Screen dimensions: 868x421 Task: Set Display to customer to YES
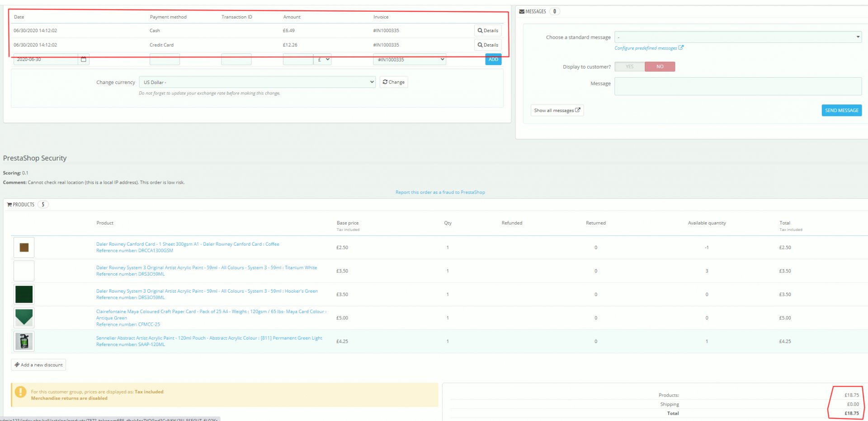[x=630, y=67]
